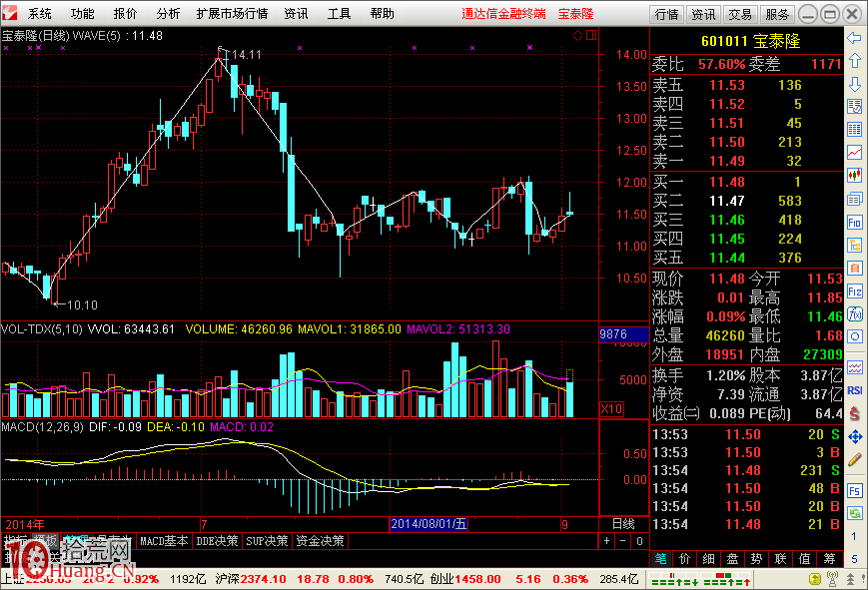Click the 行情 button at top right
Screen dimensions: 868x590
tap(666, 14)
